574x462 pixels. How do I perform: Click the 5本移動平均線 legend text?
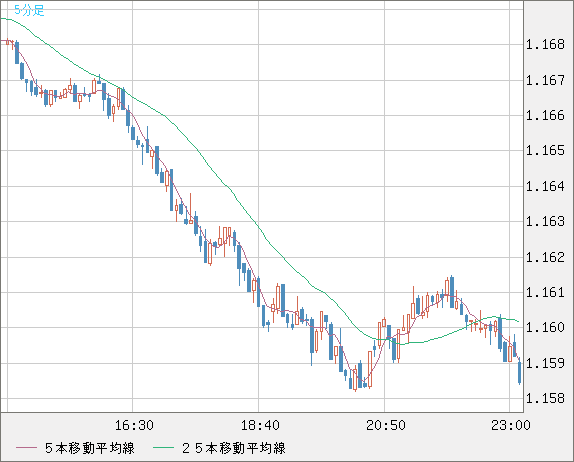point(90,448)
